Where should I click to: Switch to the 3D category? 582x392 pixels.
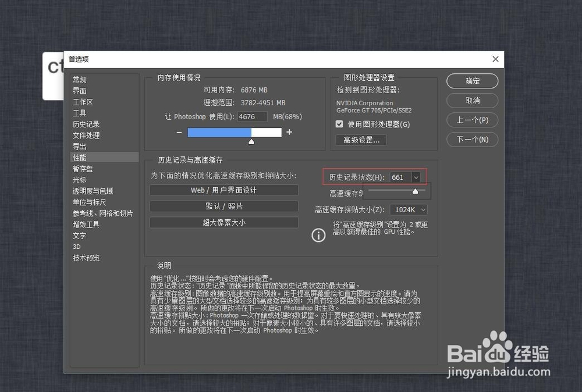coord(77,247)
